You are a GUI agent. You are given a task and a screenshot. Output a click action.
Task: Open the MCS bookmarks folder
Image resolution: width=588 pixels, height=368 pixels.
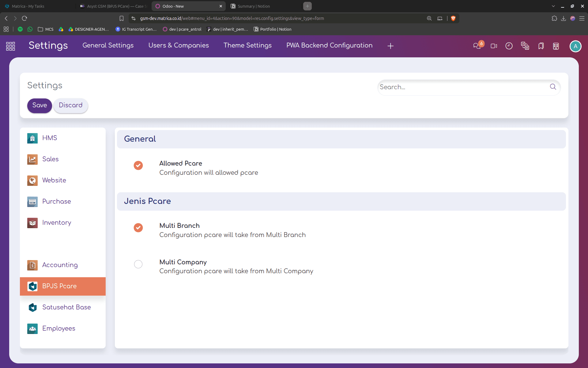click(45, 29)
